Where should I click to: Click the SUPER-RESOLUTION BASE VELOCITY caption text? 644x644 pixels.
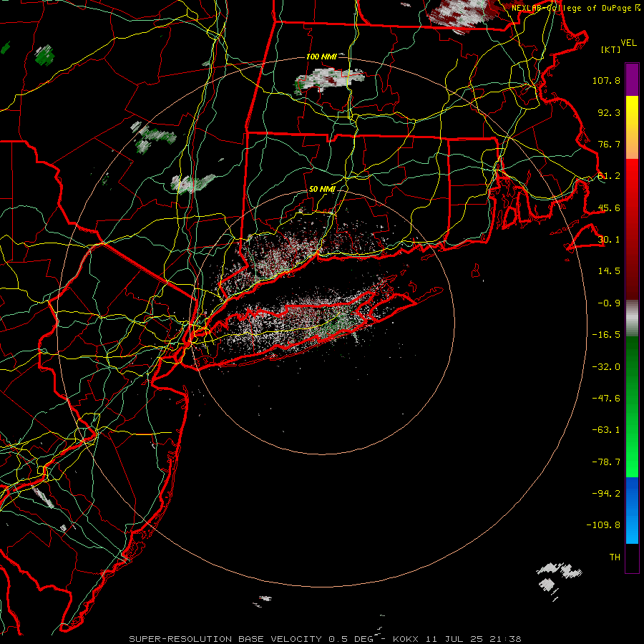[x=225, y=639]
